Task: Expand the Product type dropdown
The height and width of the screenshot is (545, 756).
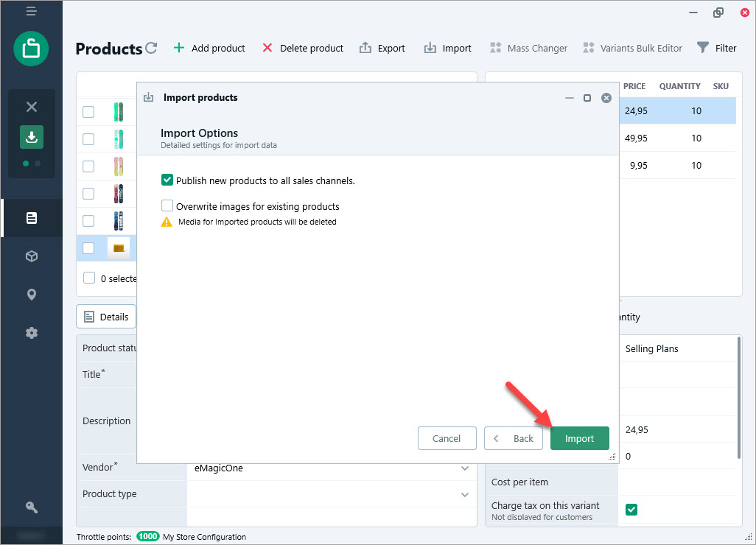Action: pyautogui.click(x=464, y=494)
